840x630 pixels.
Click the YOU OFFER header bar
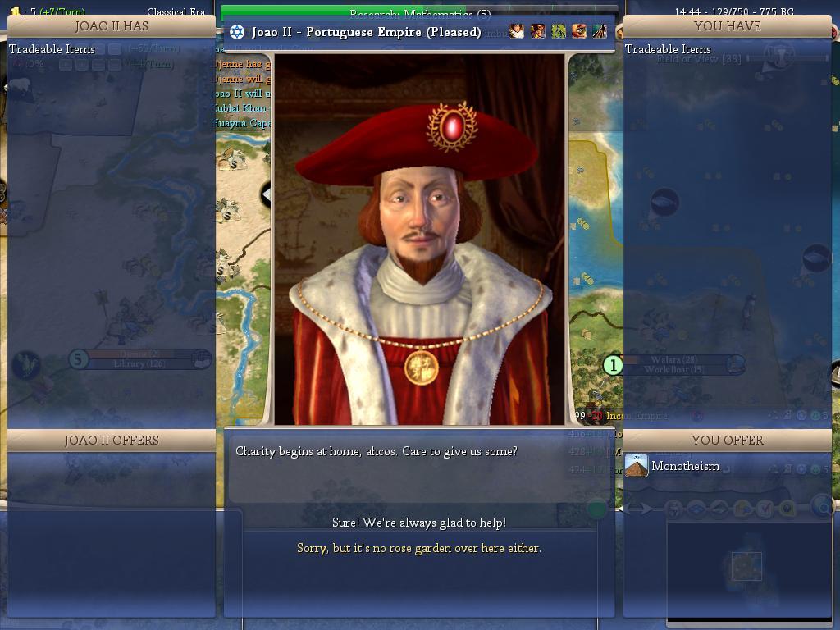click(x=727, y=441)
